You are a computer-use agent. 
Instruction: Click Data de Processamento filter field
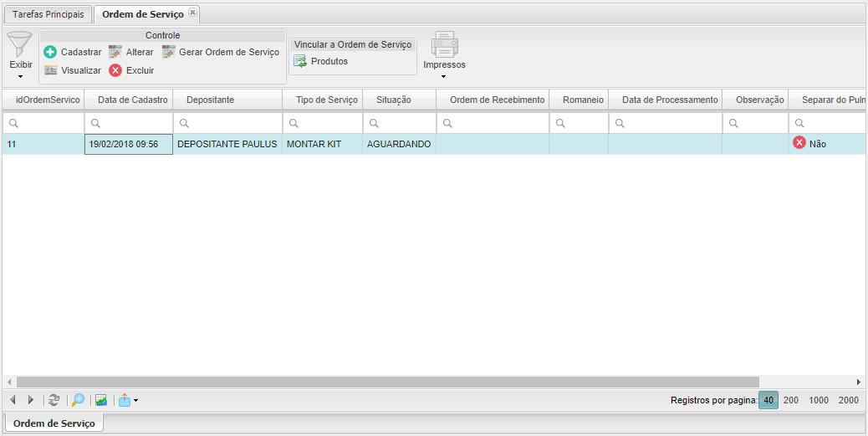[666, 124]
